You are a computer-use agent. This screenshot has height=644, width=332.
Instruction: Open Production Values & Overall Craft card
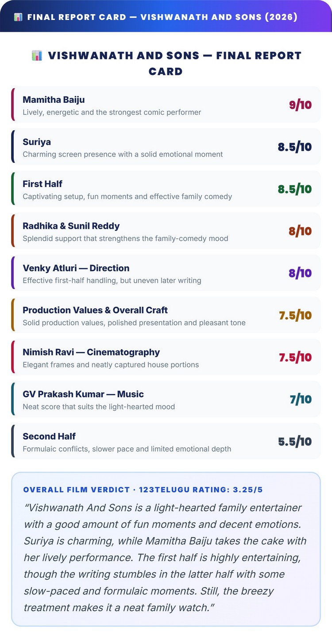166,315
